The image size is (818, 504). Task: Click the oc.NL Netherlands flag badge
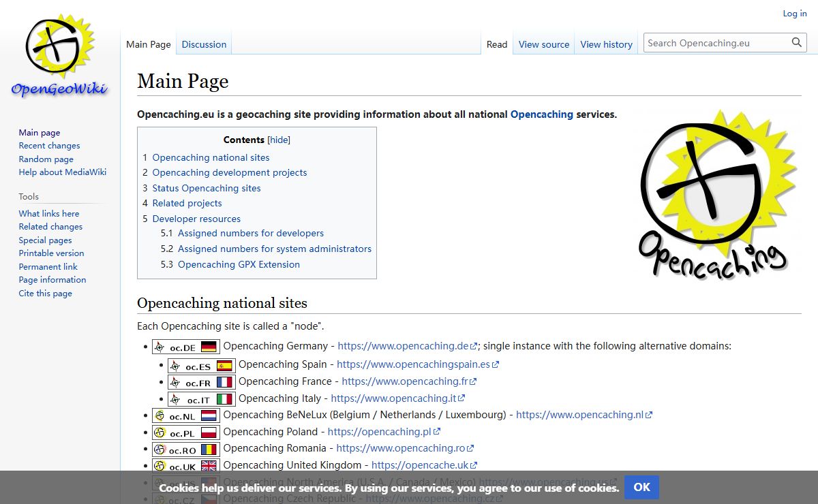tap(186, 415)
